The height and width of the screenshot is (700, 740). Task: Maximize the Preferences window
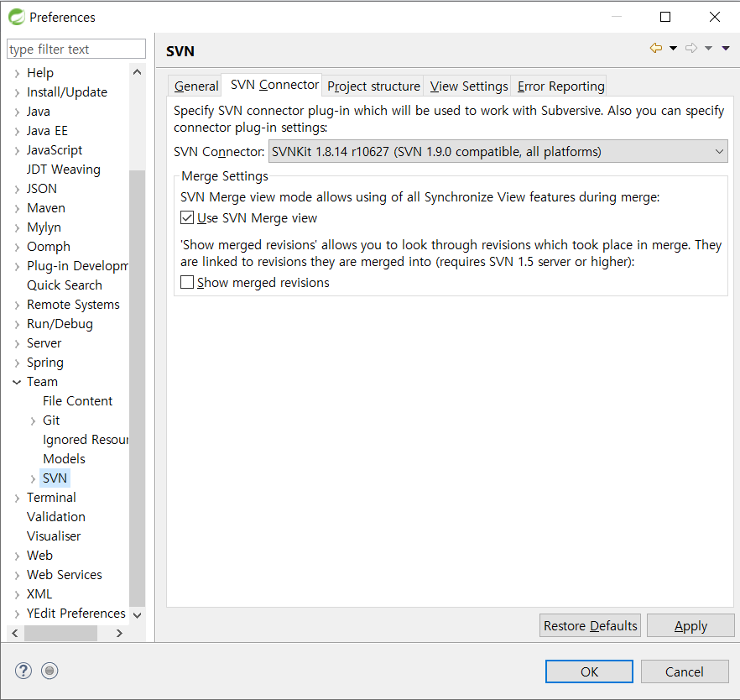(665, 17)
